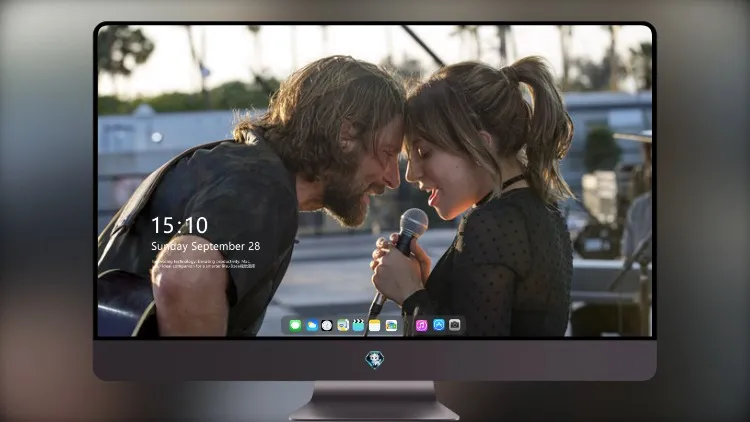Viewport: 750px width, 422px height.
Task: Open the yellow Notes app in the dock
Action: (x=375, y=325)
